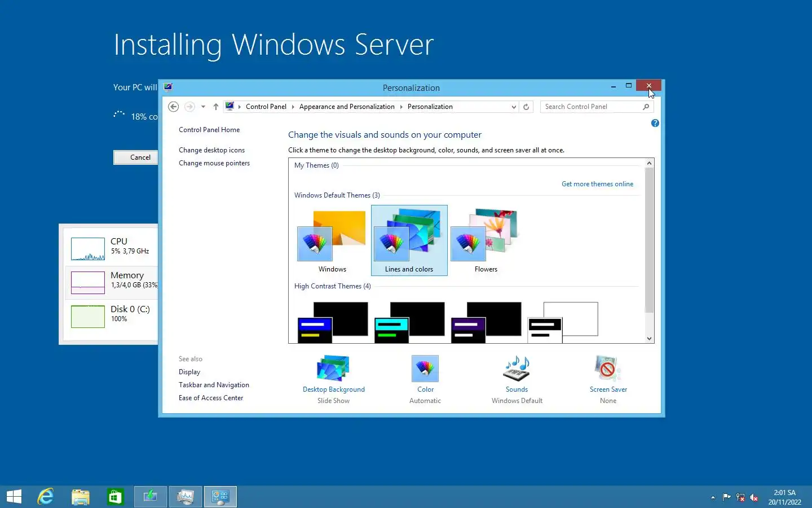Refresh the Personalization page
Viewport: 812px width, 508px height.
click(x=526, y=107)
